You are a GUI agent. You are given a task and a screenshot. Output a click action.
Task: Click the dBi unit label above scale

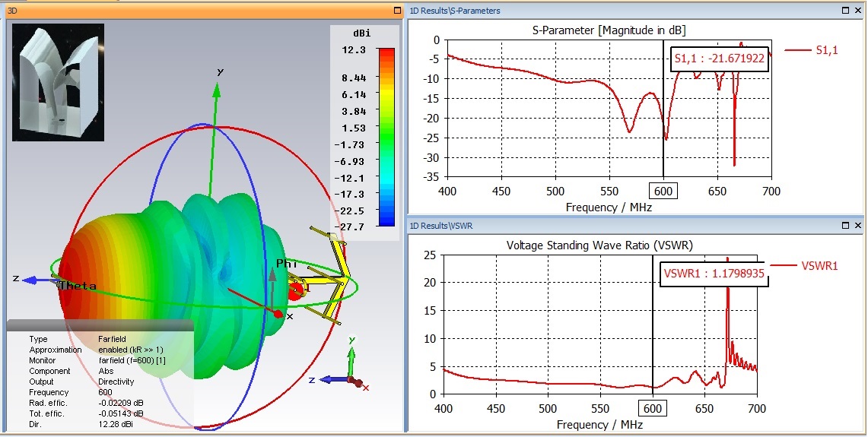coord(361,33)
